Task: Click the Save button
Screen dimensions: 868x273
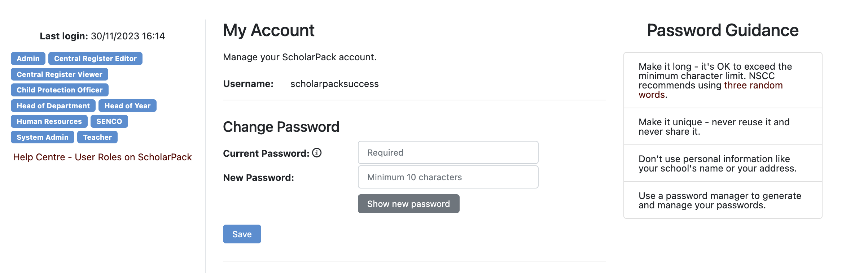Action: pyautogui.click(x=242, y=234)
